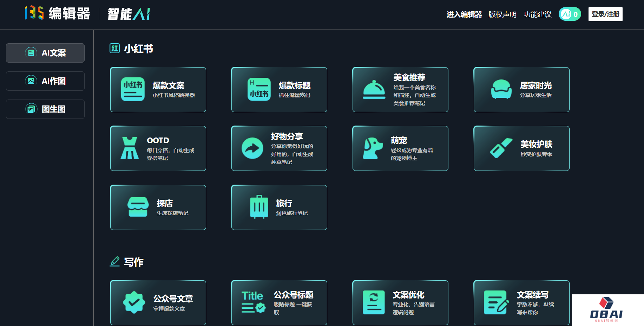The width and height of the screenshot is (644, 326).
Task: Click the 图生图 sidebar icon
Action: click(x=31, y=109)
